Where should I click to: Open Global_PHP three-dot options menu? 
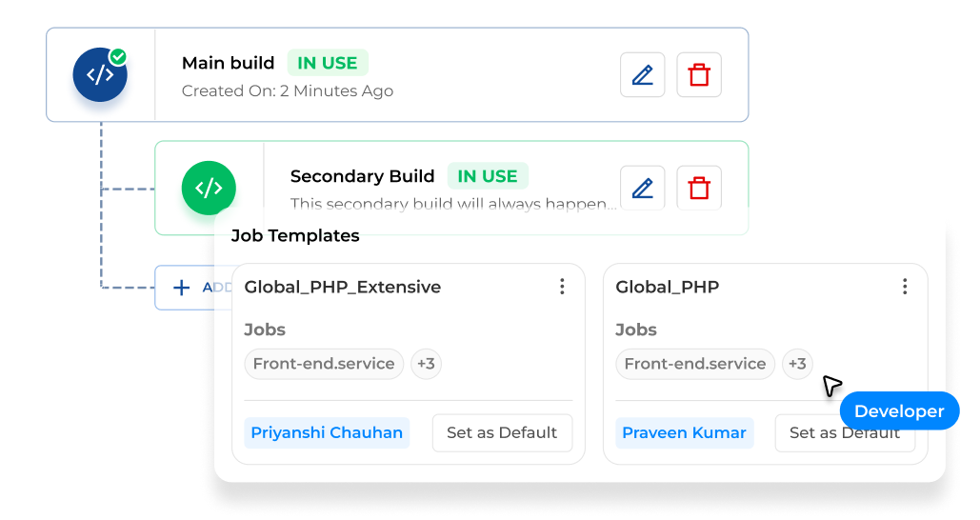coord(905,287)
